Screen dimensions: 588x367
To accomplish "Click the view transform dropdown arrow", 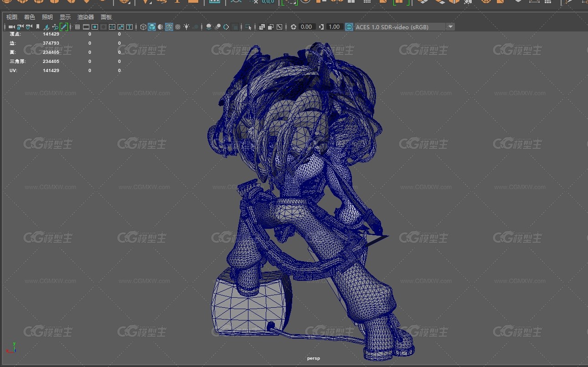I will [x=450, y=27].
